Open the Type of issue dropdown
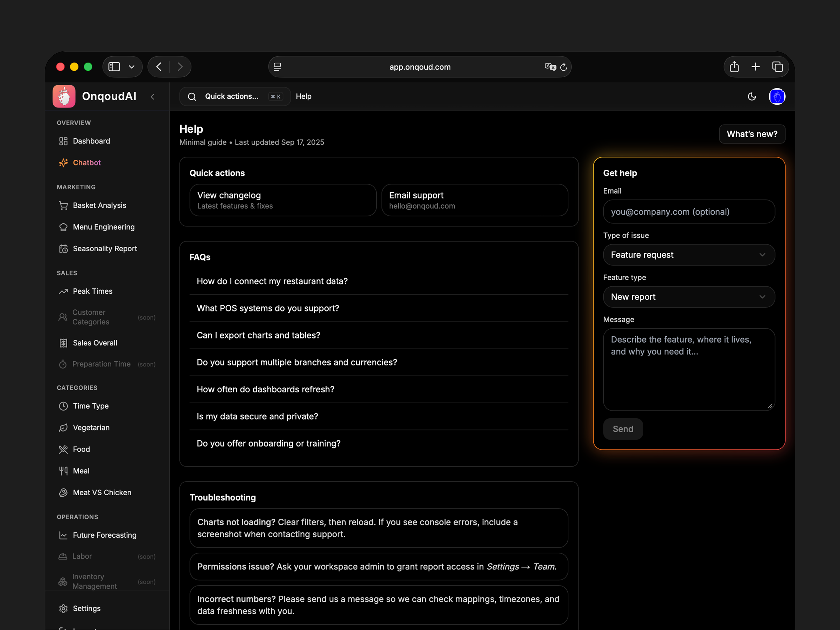This screenshot has height=630, width=840. [x=688, y=255]
